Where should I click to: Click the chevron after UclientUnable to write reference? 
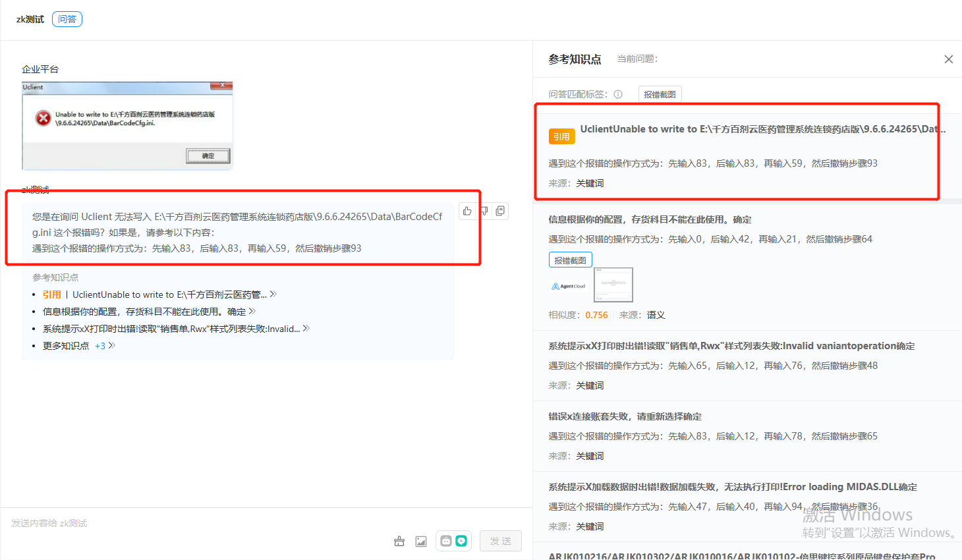pos(273,294)
